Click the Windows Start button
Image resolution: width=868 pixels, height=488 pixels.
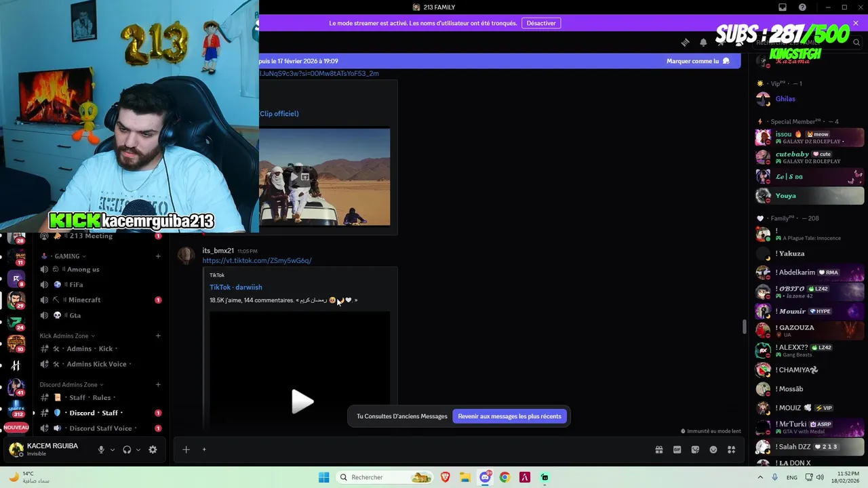pyautogui.click(x=323, y=477)
